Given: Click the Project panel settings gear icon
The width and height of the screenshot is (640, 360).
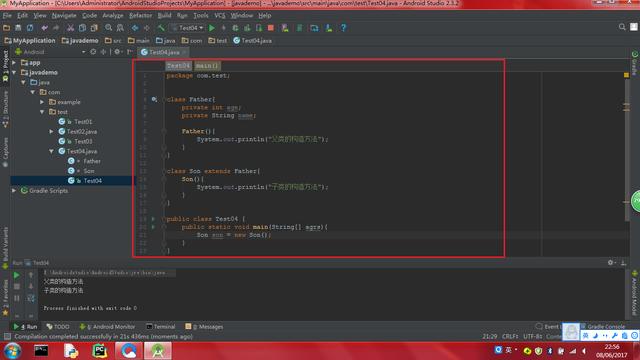Looking at the screenshot, I should coord(118,52).
